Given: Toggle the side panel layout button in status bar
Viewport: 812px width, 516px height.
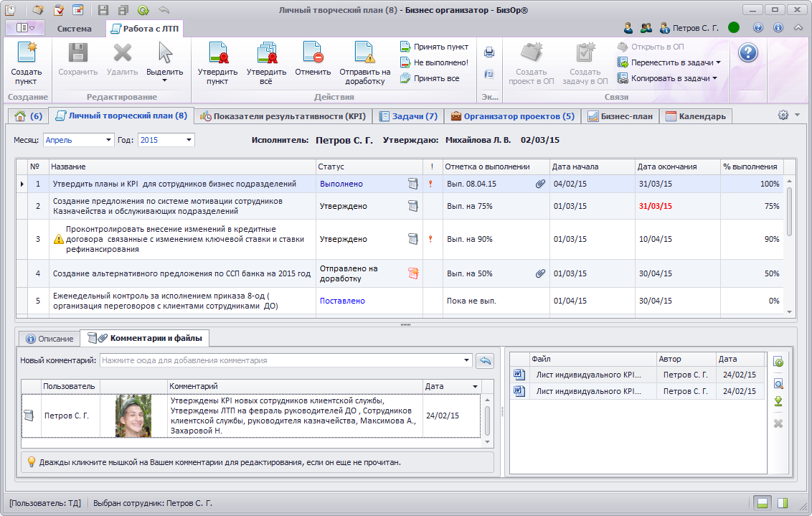Looking at the screenshot, I should tap(783, 502).
